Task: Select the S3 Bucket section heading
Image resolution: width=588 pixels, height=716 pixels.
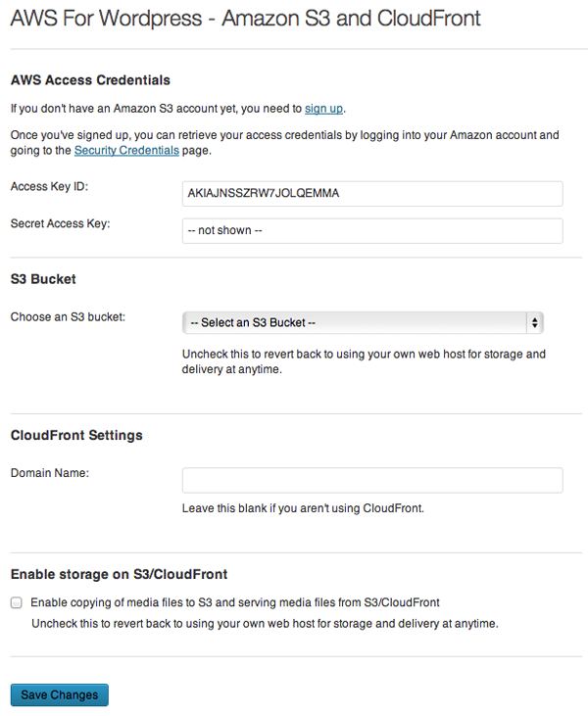Action: pyautogui.click(x=43, y=279)
